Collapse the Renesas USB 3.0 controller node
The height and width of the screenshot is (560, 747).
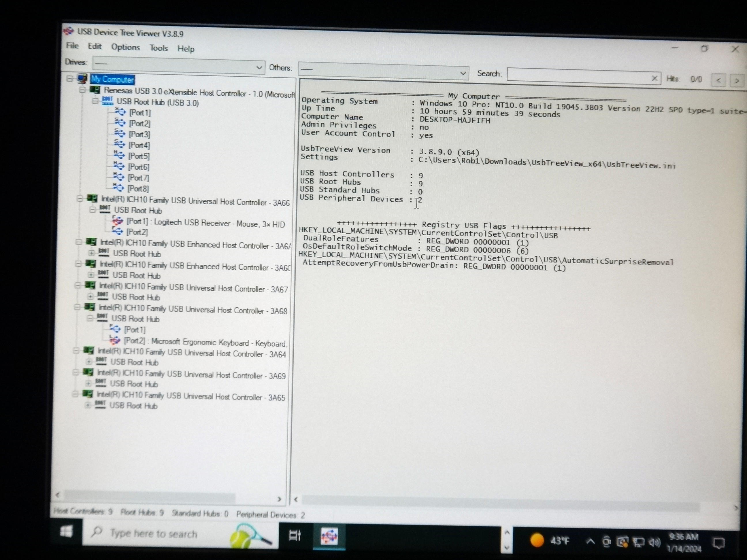(82, 90)
